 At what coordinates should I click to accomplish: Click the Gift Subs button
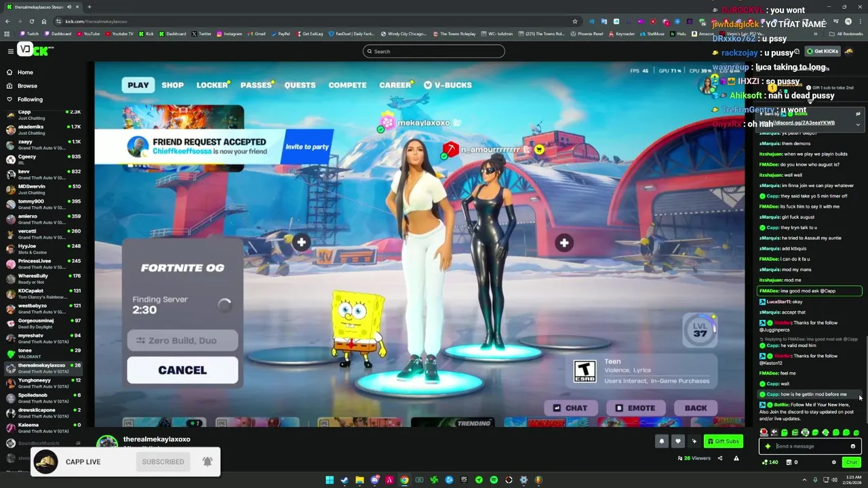pyautogui.click(x=723, y=441)
